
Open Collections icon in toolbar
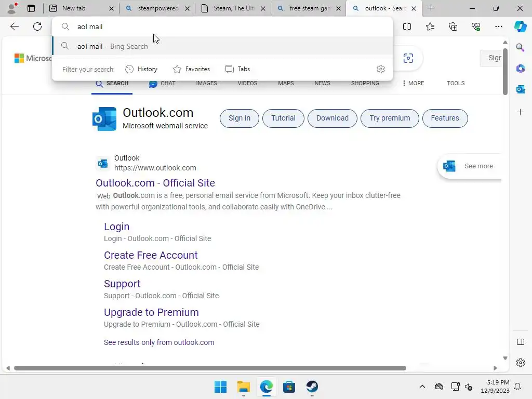coord(453,26)
